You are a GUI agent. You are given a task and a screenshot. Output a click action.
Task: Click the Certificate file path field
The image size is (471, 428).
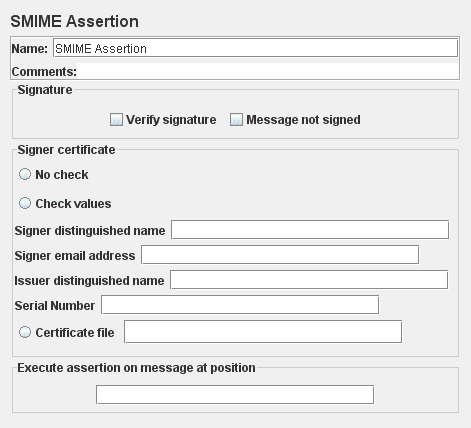263,332
